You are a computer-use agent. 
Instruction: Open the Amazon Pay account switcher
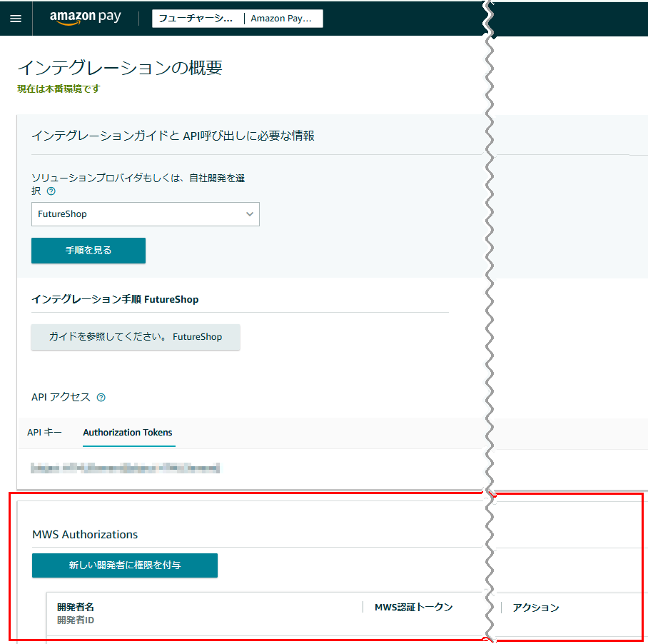[x=283, y=18]
